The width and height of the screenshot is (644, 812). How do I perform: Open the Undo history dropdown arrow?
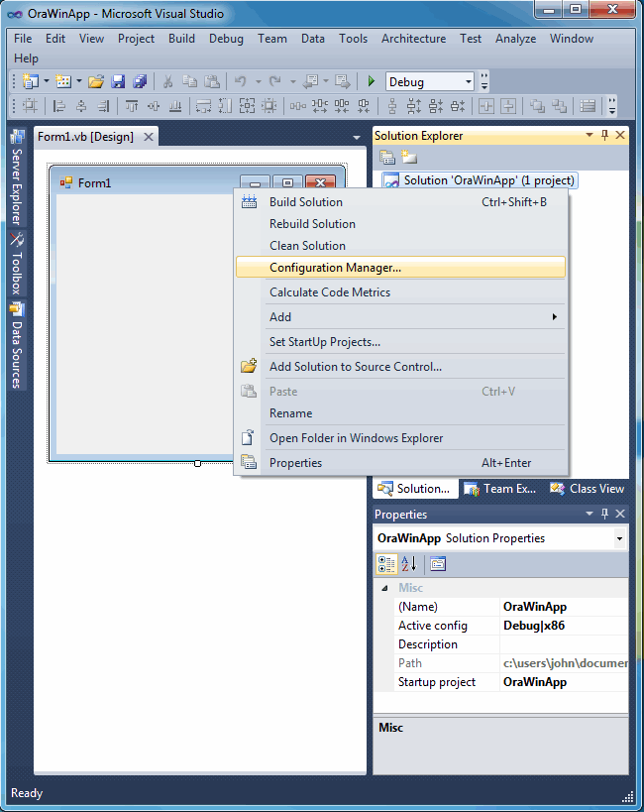258,81
